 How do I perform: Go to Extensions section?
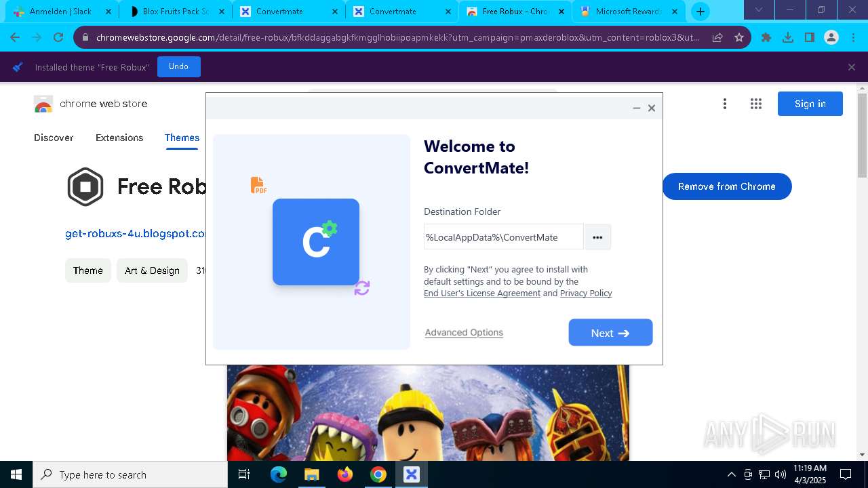(119, 138)
